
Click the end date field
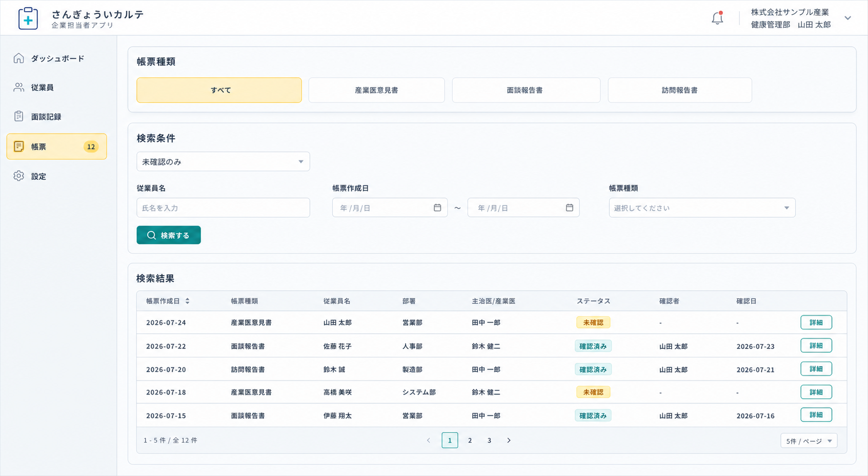[x=523, y=208]
